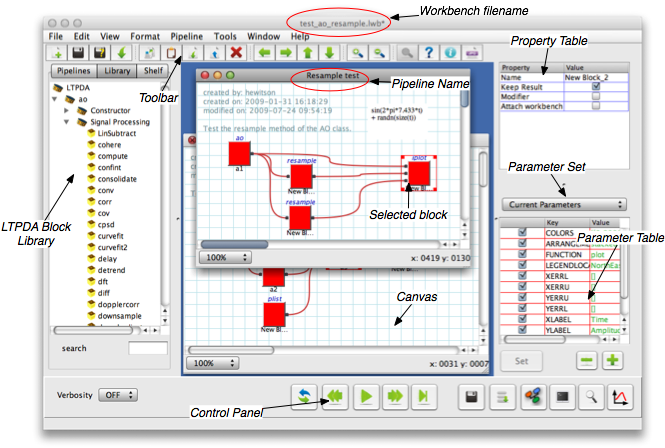
Task: Open the Current Parameters dropdown
Action: click(564, 204)
